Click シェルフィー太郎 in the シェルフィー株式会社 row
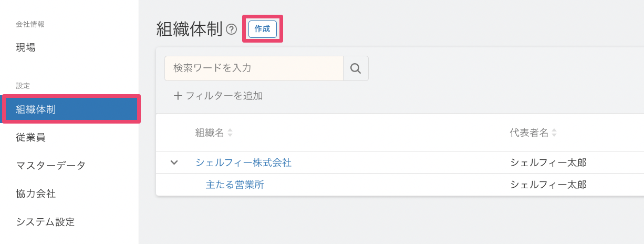644x244 pixels. pyautogui.click(x=548, y=162)
